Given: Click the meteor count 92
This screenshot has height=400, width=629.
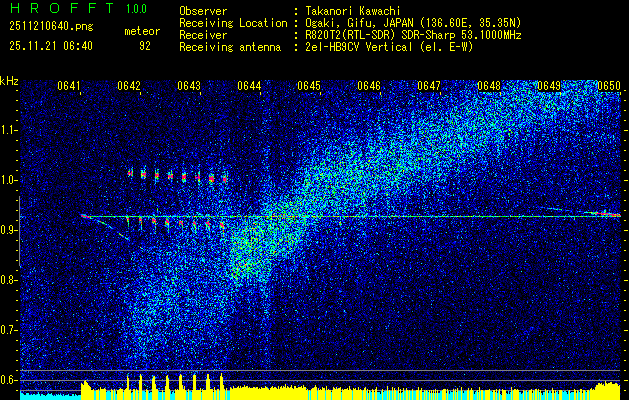Looking at the screenshot, I should click(x=145, y=46).
